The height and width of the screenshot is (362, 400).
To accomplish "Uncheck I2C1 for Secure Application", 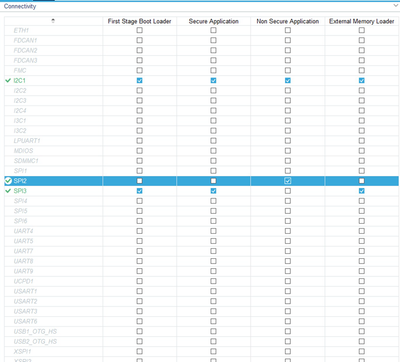I will point(213,80).
